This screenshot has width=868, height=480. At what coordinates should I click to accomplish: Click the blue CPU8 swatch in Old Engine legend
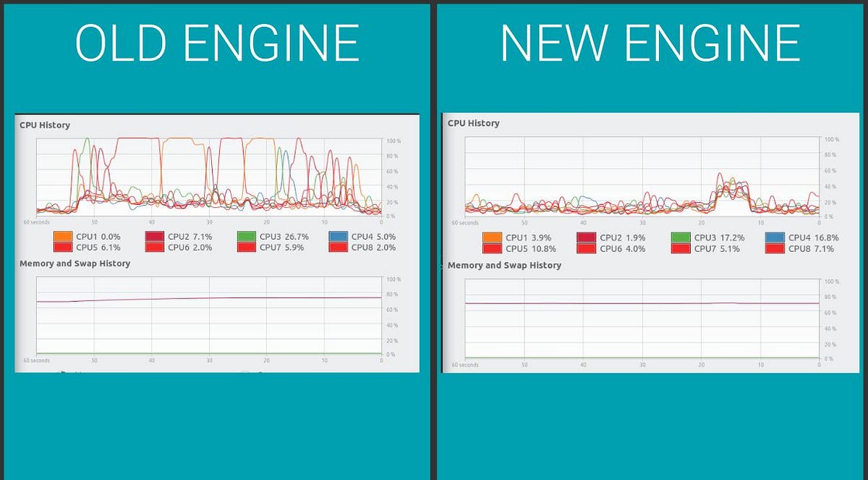coord(338,246)
